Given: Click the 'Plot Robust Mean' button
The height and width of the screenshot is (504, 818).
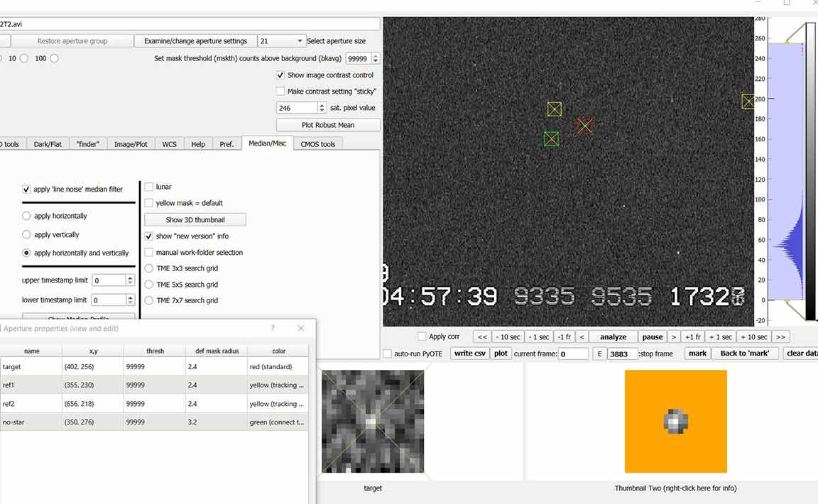Looking at the screenshot, I should point(327,125).
